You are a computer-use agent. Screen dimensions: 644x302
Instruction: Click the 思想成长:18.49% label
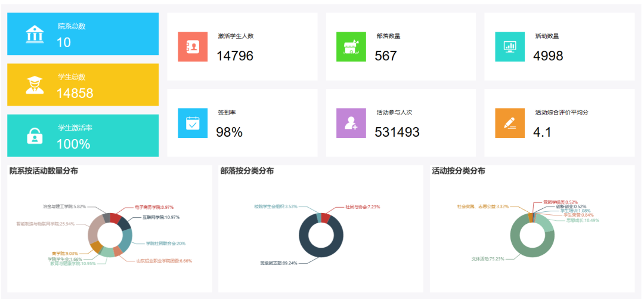click(582, 220)
